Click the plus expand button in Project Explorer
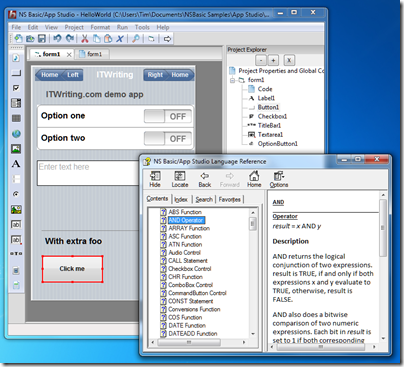Screen dimensions: 404x367 point(273,60)
